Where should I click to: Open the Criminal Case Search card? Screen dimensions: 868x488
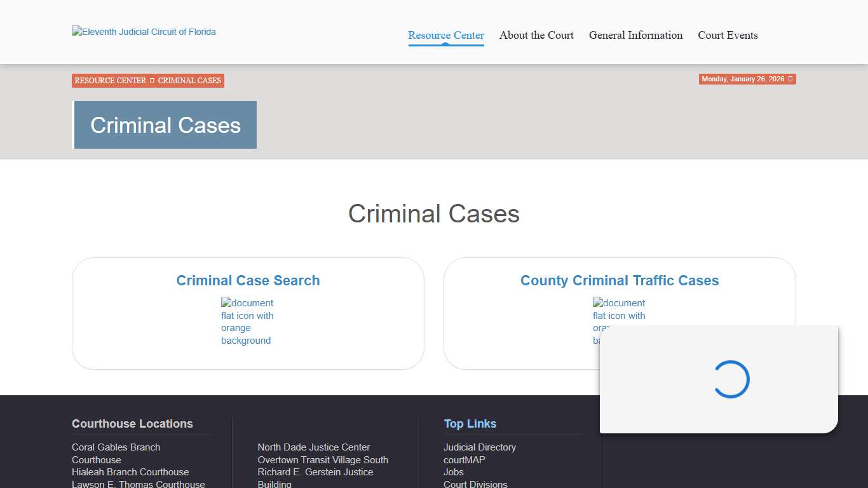pyautogui.click(x=248, y=280)
